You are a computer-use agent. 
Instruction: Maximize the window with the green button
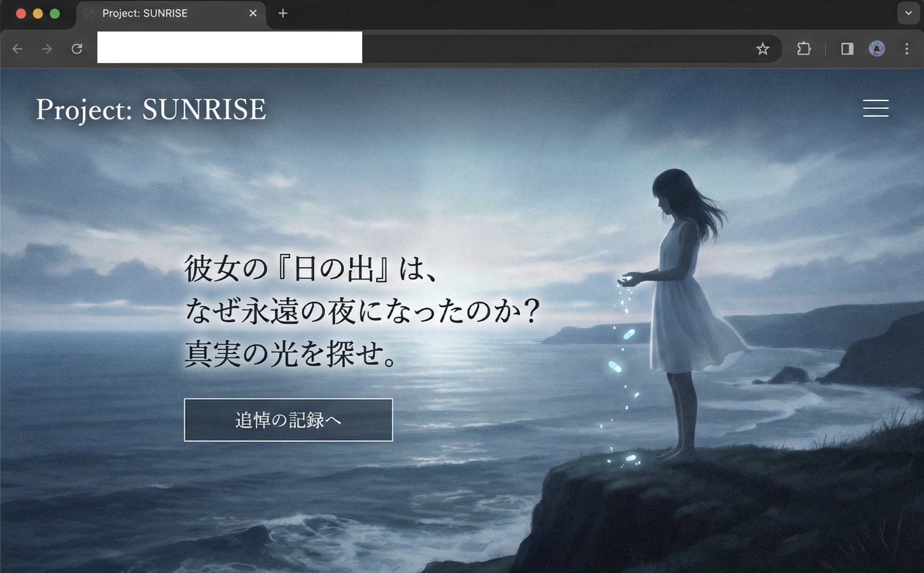[x=55, y=13]
